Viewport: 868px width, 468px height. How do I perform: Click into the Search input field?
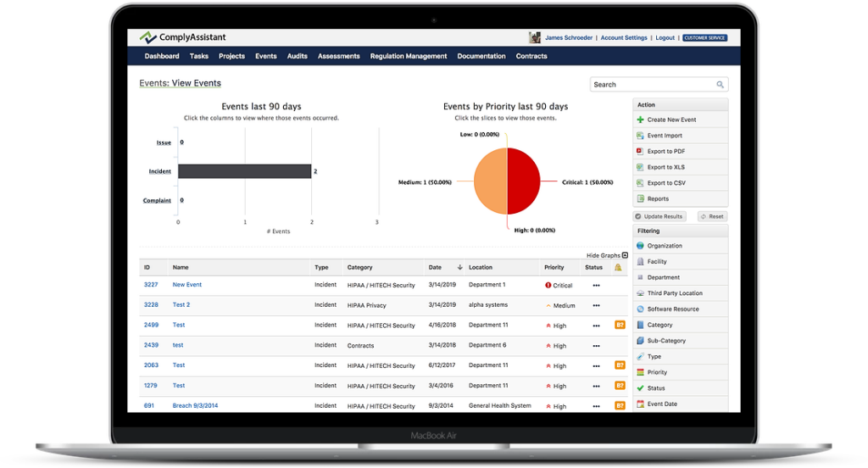[651, 85]
